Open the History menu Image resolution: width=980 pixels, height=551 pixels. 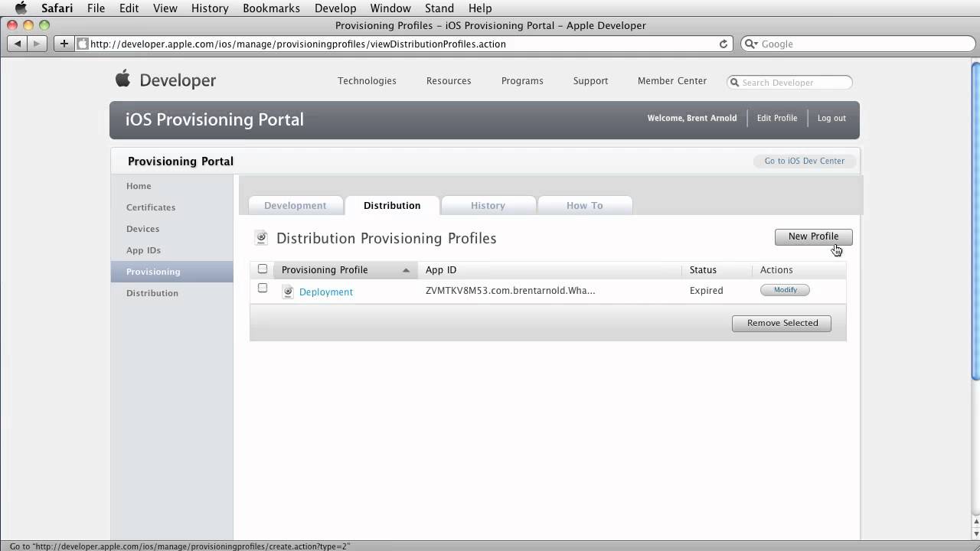(210, 8)
